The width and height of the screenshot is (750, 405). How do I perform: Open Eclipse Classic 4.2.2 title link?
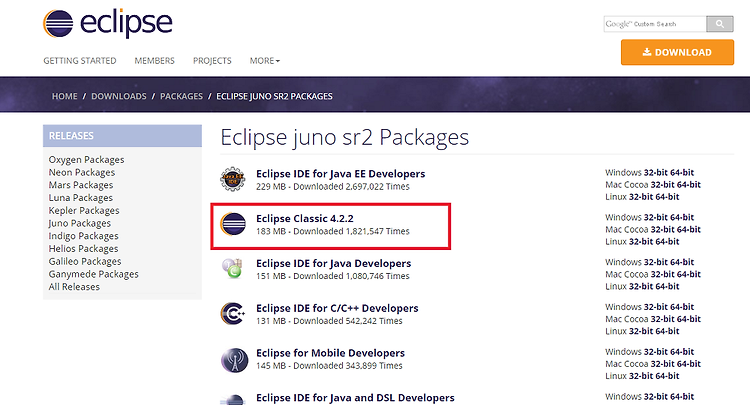click(x=305, y=219)
